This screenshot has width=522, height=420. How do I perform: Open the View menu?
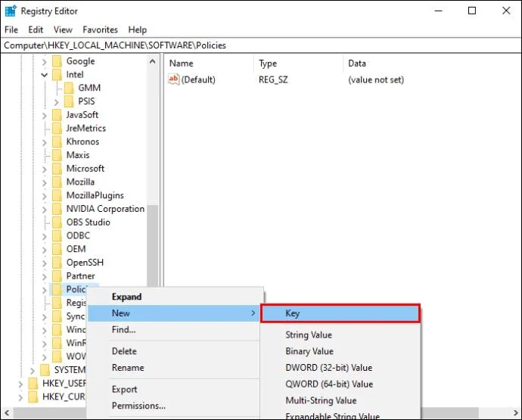pos(63,30)
